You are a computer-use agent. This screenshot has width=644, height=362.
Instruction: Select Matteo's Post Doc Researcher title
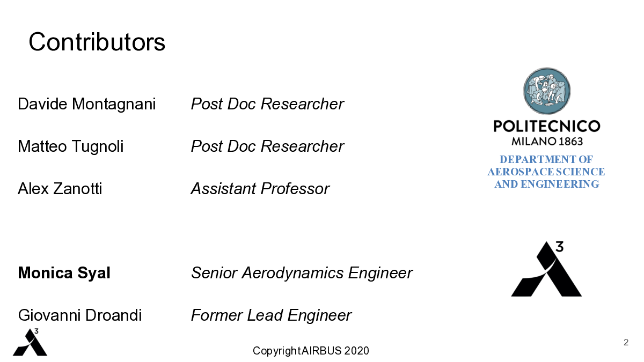tap(267, 146)
